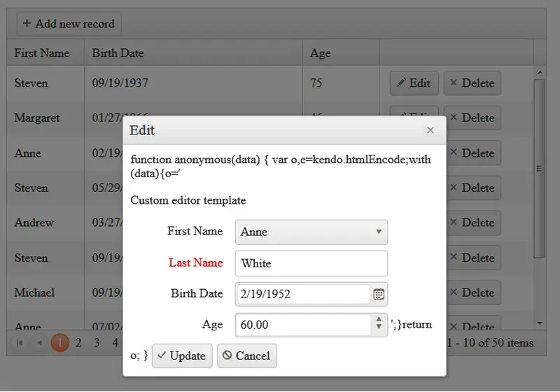
Task: Sort grid by Age column header
Action: pyautogui.click(x=320, y=53)
